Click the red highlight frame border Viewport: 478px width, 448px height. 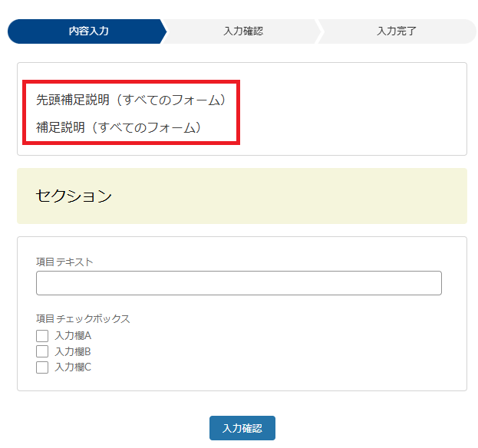pos(131,81)
